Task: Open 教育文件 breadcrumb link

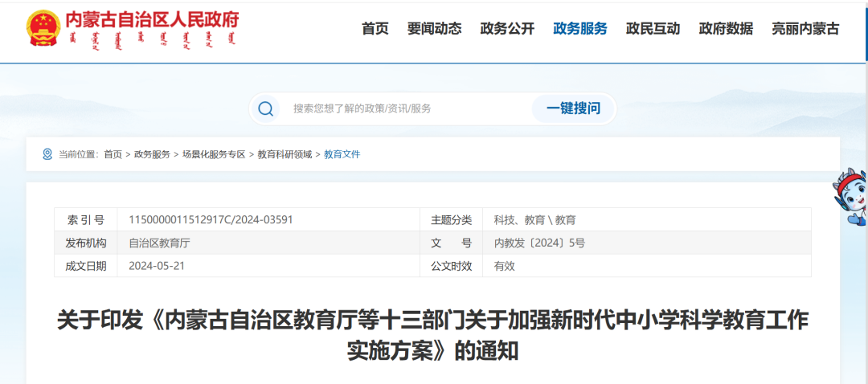Action: point(342,154)
